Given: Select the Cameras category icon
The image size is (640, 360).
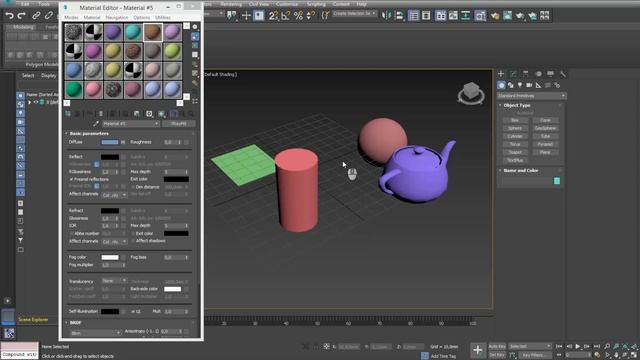Looking at the screenshot, I should (x=529, y=85).
